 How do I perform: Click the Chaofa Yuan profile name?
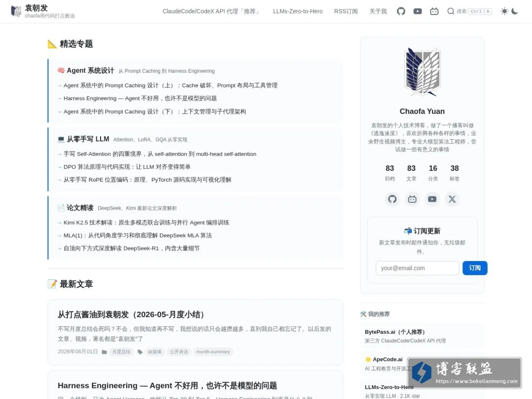[422, 111]
